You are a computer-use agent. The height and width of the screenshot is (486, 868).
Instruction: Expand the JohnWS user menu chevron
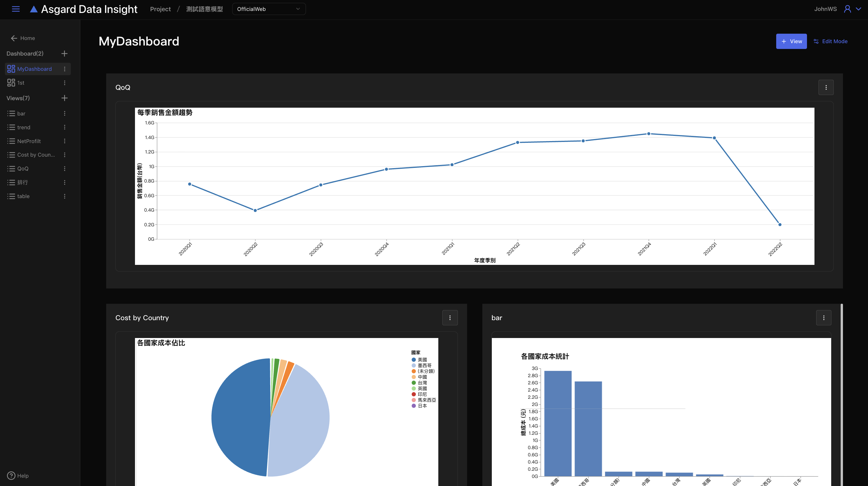859,9
